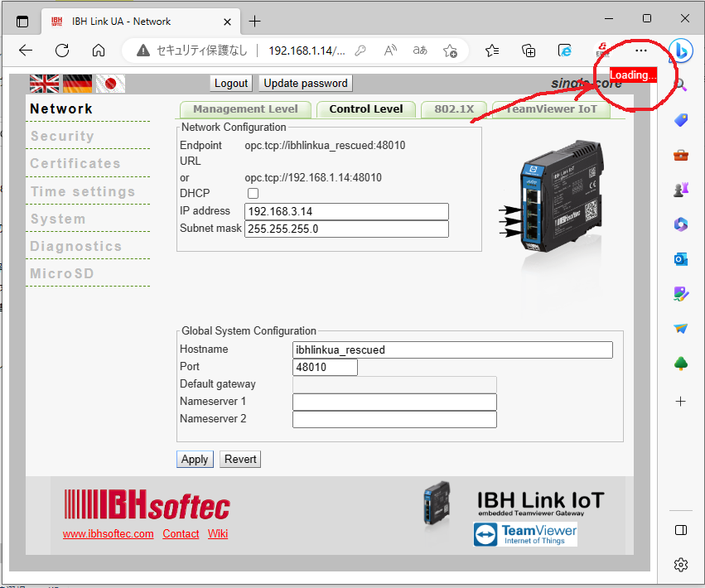Open Outlook from the Edge sidebar
This screenshot has height=588, width=705.
(x=680, y=259)
